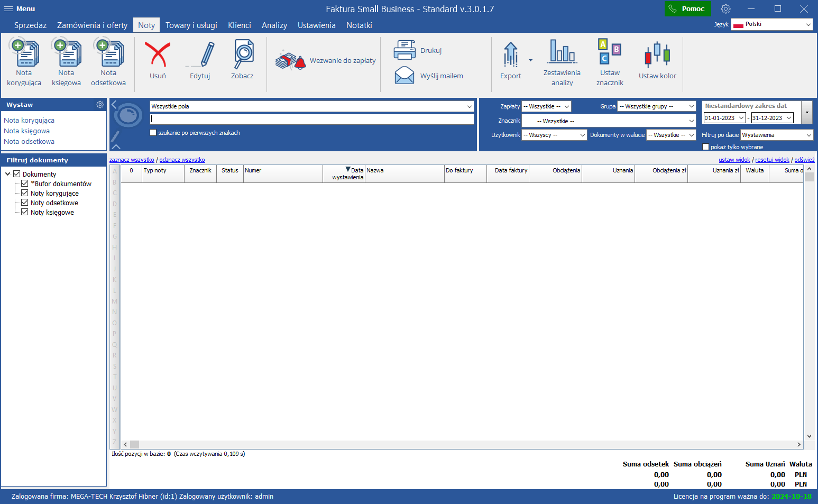Uncheck Noty odsetkowe checkbox
The image size is (818, 504).
point(25,203)
